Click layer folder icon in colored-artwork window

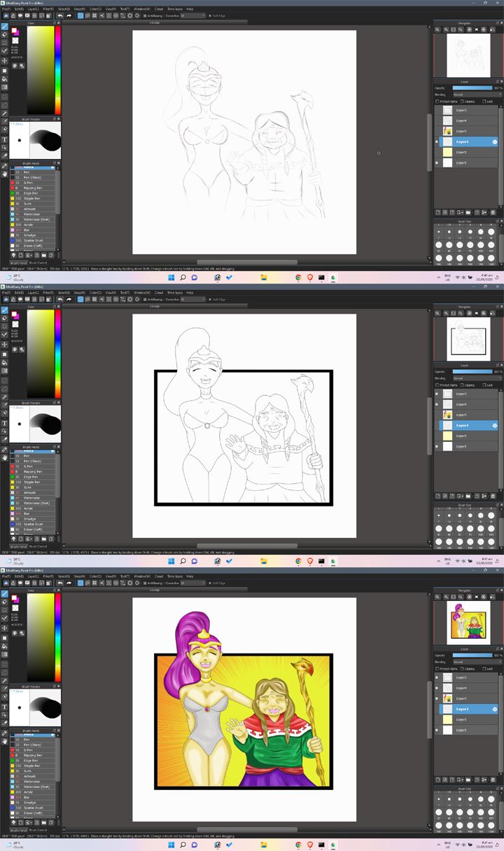click(x=468, y=780)
